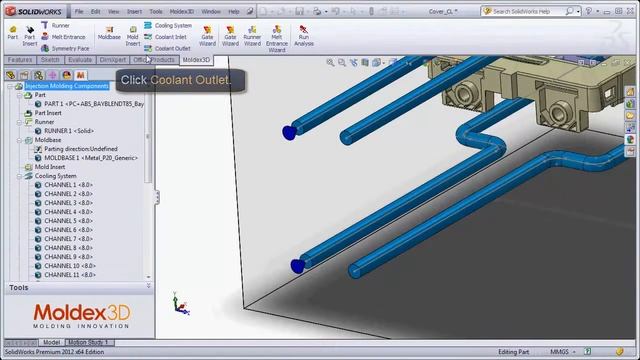Click the Part button in ribbon
Screen dimensions: 640x360
point(13,33)
